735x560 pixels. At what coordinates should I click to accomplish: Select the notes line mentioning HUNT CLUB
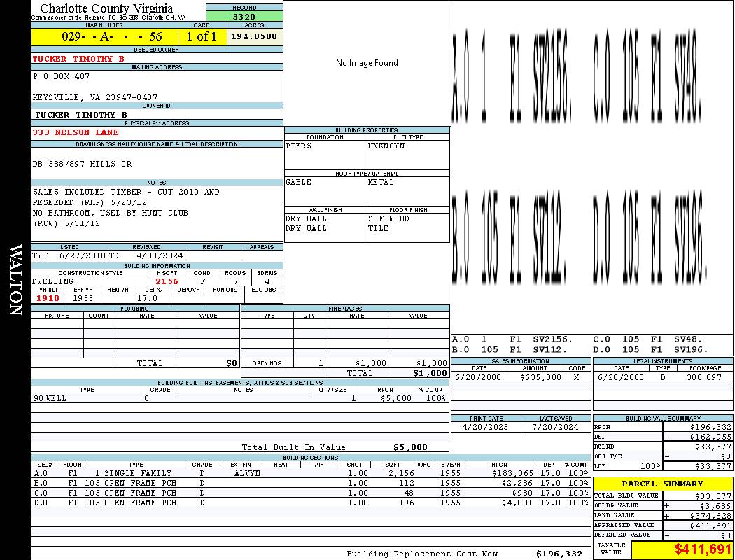[x=110, y=213]
